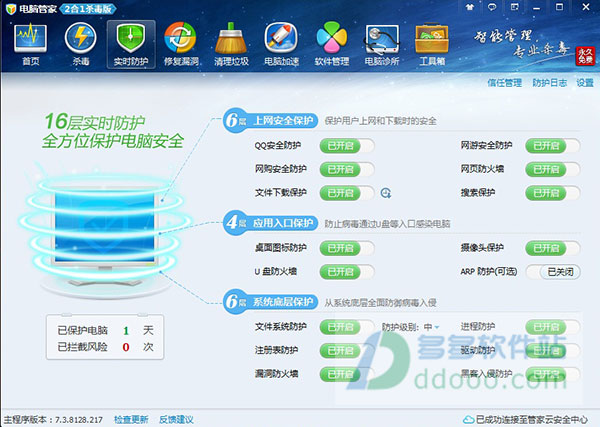Click the red 永久免费 badge

(585, 56)
